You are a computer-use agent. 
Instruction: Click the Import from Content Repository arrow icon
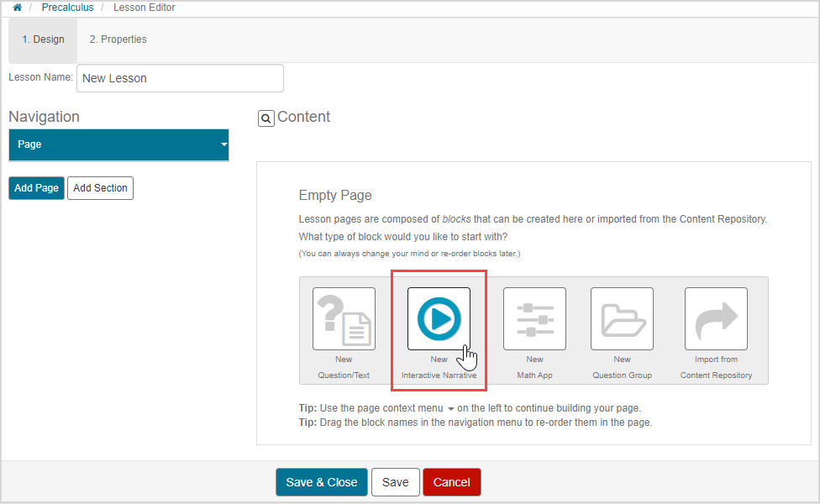716,318
